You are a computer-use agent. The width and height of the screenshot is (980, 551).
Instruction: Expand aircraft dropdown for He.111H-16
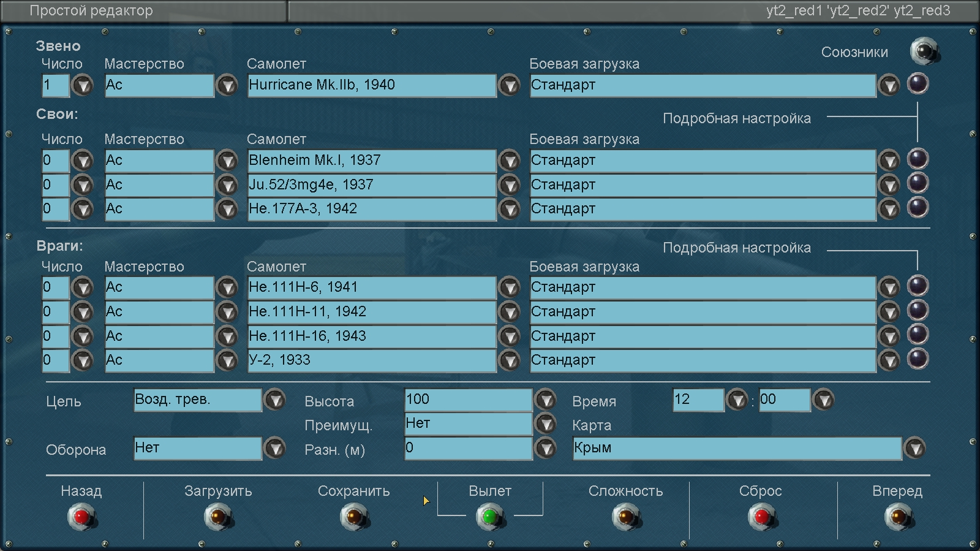pos(509,336)
